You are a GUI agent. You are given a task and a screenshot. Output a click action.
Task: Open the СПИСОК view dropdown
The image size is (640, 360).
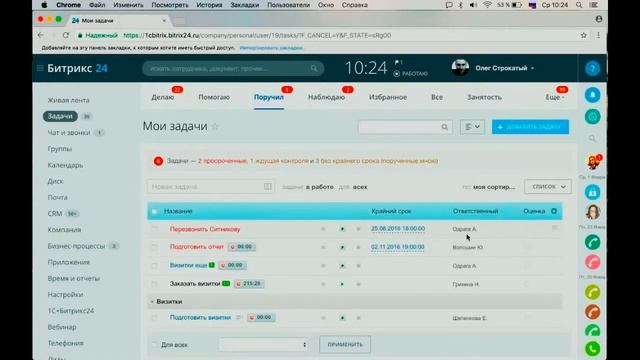(x=548, y=187)
